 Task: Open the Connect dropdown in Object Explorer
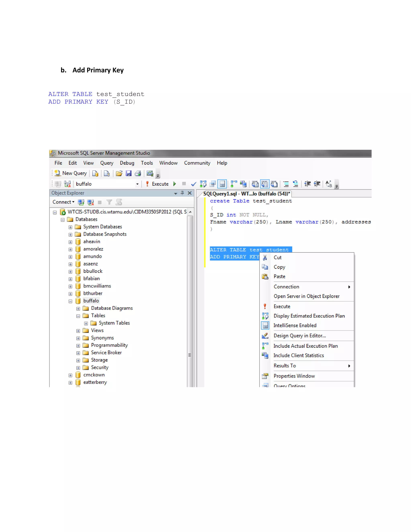pyautogui.click(x=63, y=202)
